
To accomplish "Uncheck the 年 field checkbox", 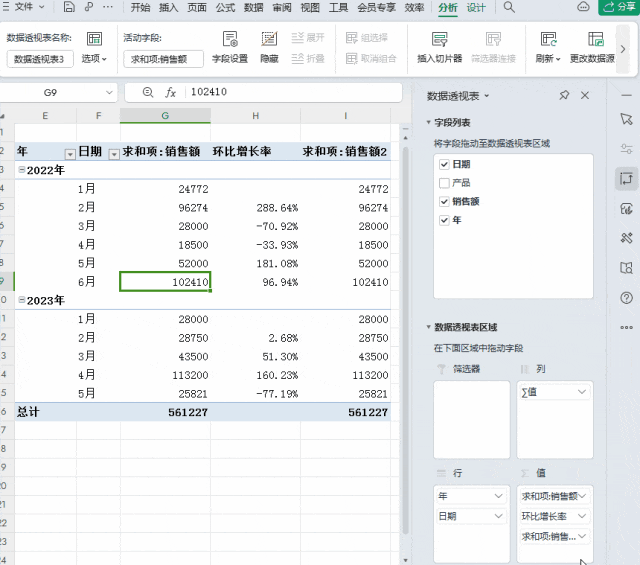I will pyautogui.click(x=444, y=220).
